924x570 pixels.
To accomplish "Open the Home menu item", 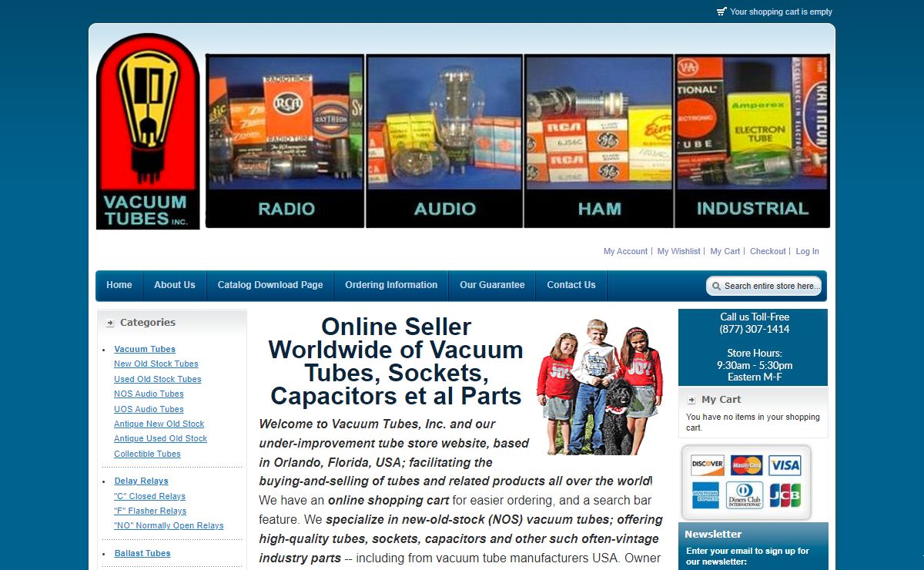I will pyautogui.click(x=119, y=285).
